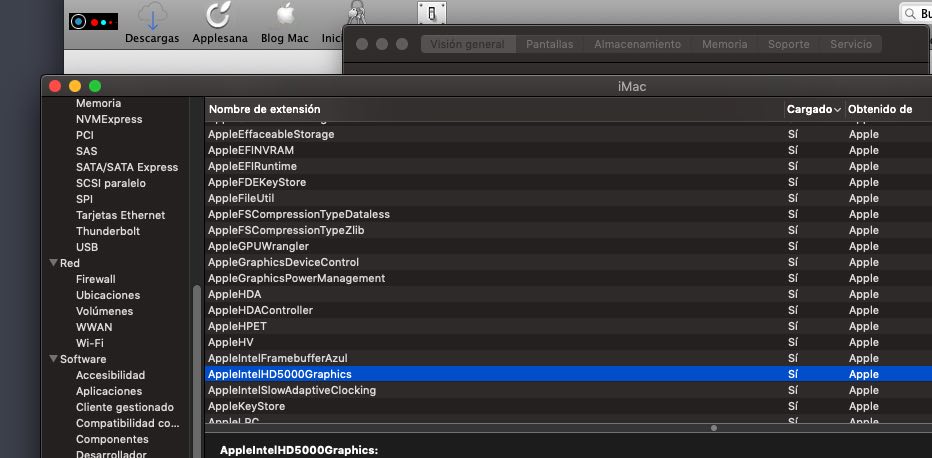Select Memoria in the sidebar
Viewport: 932px width, 458px height.
click(99, 103)
